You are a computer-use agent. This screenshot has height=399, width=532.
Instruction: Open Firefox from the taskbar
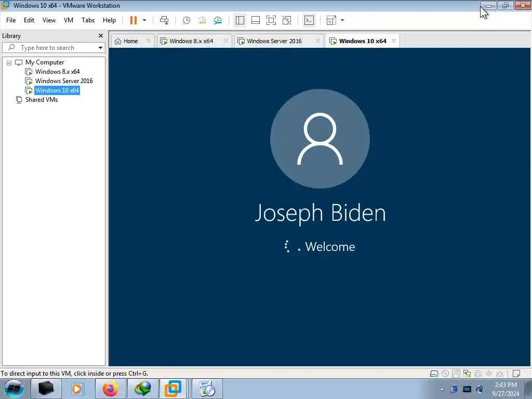[110, 389]
